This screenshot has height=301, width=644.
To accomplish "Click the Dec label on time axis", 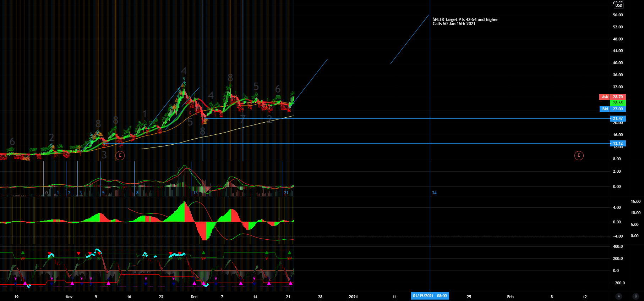I will (194, 297).
